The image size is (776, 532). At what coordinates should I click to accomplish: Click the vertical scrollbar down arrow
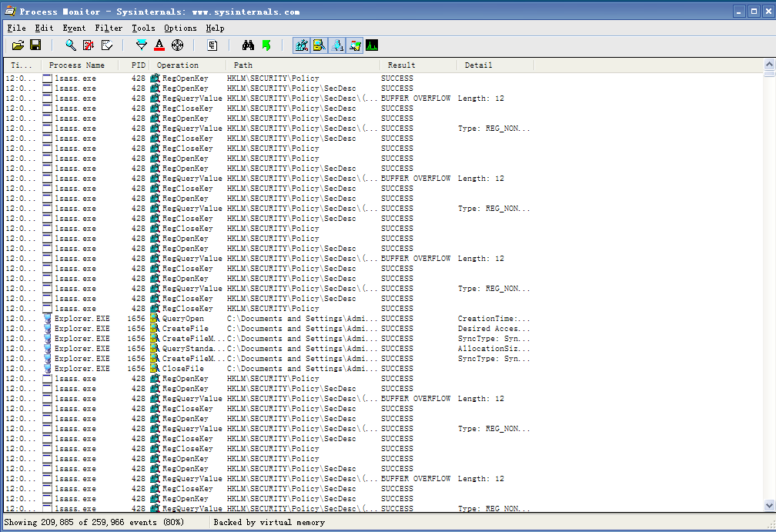[x=769, y=505]
